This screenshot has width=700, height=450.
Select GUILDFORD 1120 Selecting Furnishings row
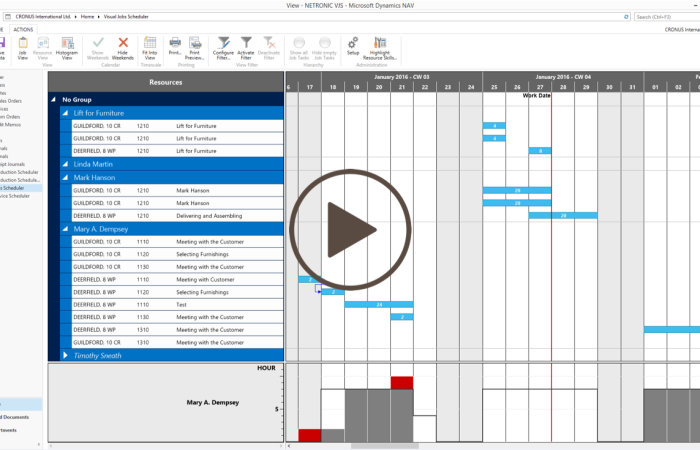(x=178, y=254)
